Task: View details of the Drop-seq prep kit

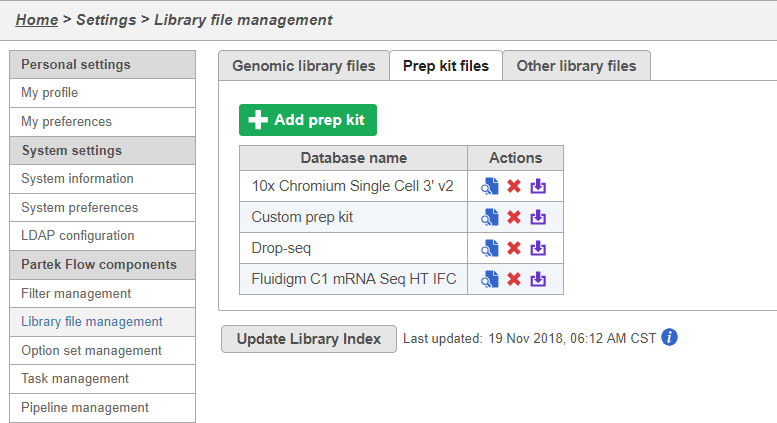Action: (x=490, y=248)
